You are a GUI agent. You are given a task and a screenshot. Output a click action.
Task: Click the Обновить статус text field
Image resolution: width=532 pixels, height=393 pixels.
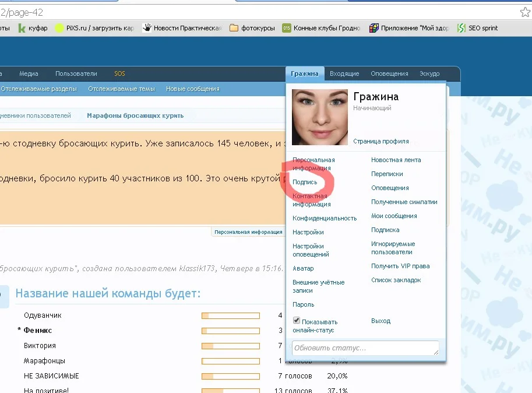point(365,348)
